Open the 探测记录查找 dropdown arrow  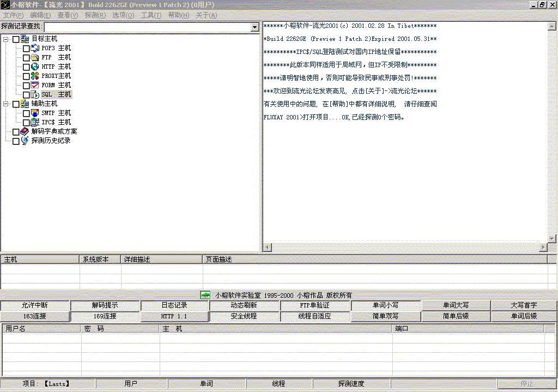coord(254,27)
